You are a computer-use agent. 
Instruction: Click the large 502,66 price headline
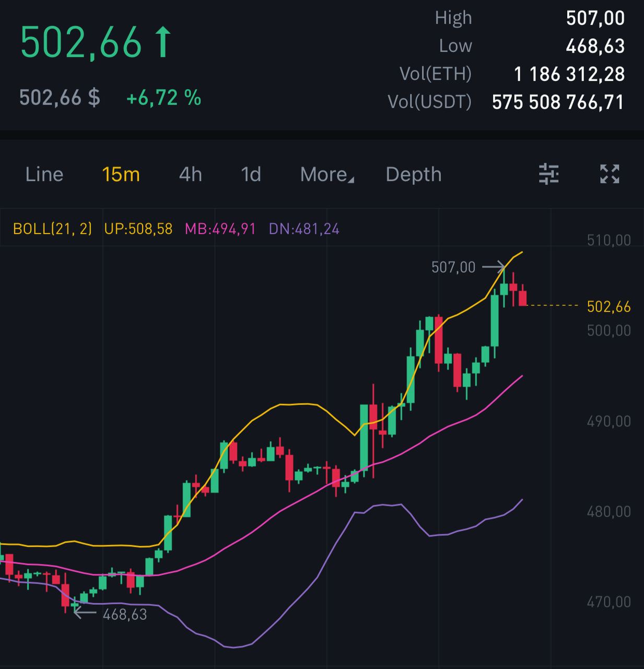[x=81, y=43]
